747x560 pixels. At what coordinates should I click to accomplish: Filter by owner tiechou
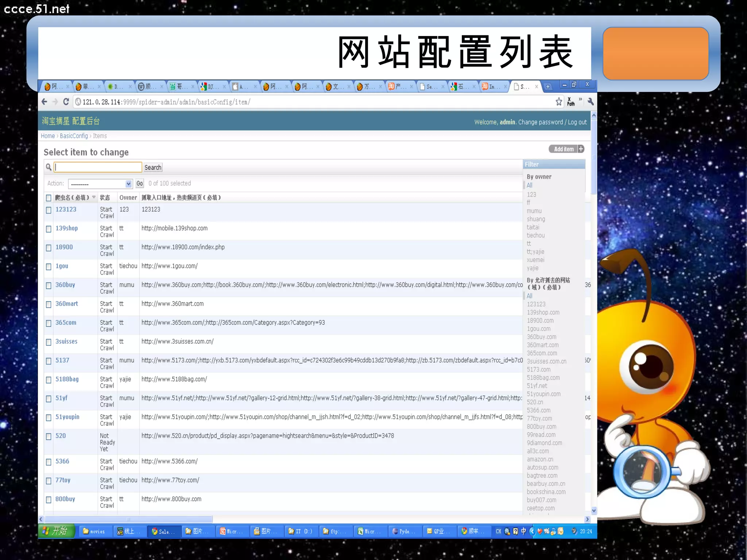pos(535,235)
